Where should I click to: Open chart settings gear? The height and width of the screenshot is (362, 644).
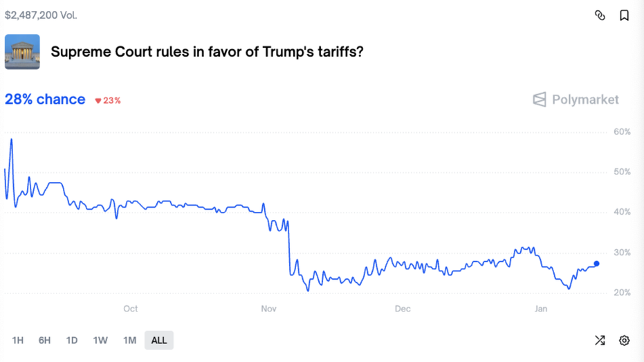click(x=624, y=341)
